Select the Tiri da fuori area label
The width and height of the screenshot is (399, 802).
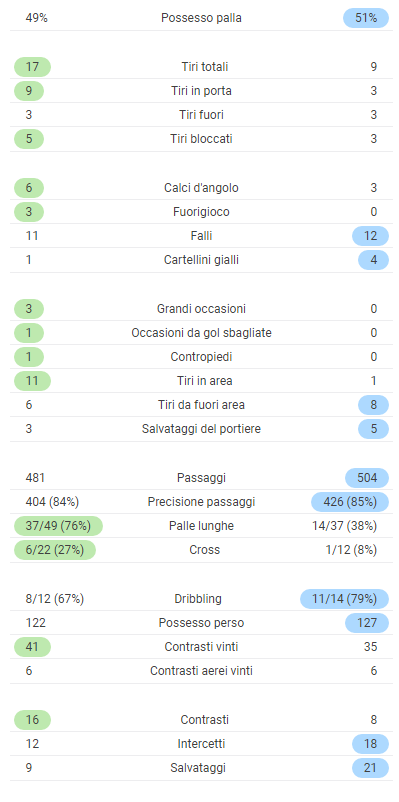[x=202, y=405]
